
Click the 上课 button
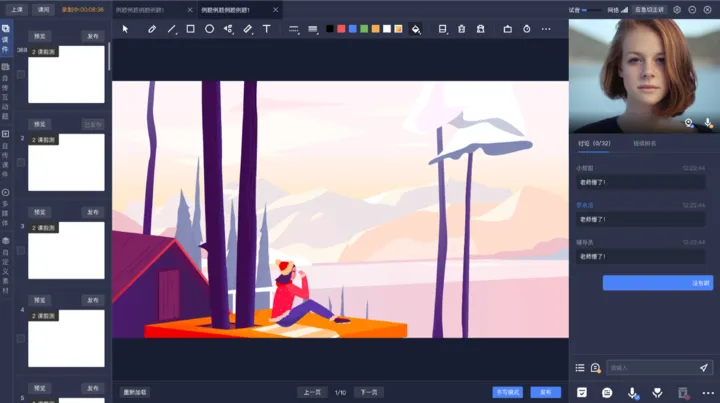click(x=17, y=10)
